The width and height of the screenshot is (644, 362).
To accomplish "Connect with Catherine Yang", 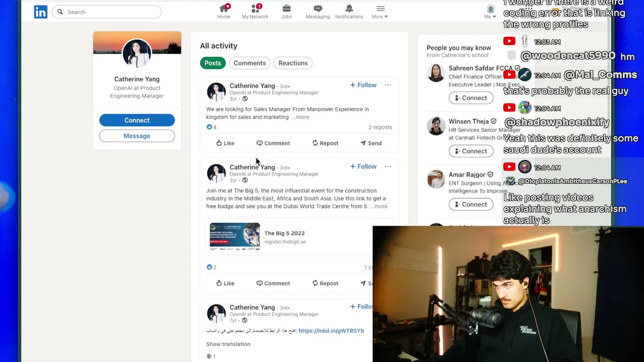I will coord(137,120).
